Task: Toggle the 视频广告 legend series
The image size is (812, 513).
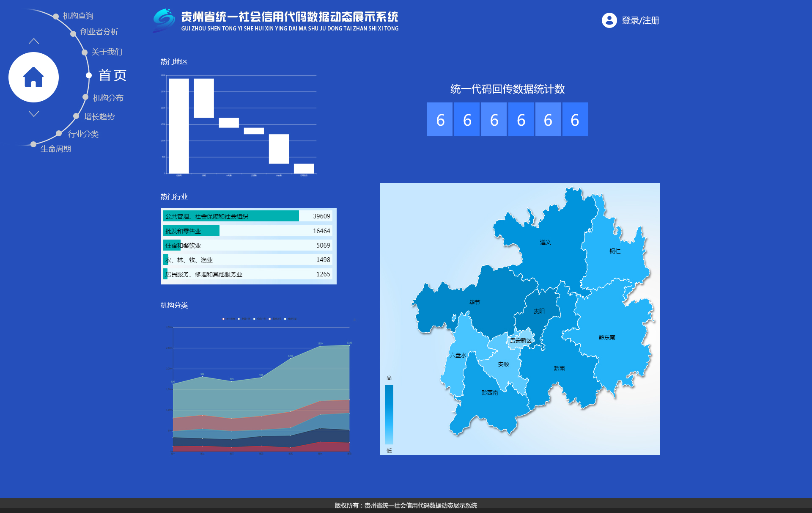Action: (x=259, y=319)
